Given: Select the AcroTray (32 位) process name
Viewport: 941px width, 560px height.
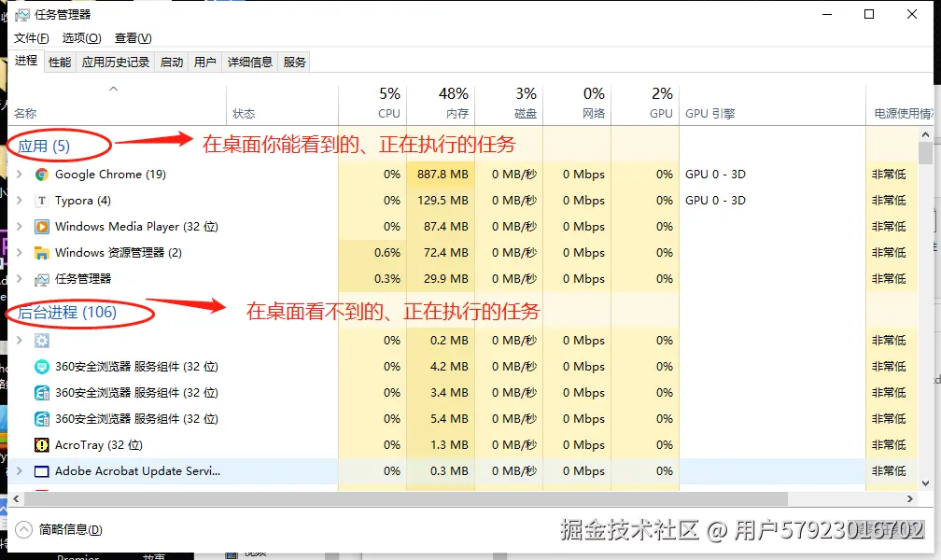Looking at the screenshot, I should pyautogui.click(x=98, y=445).
